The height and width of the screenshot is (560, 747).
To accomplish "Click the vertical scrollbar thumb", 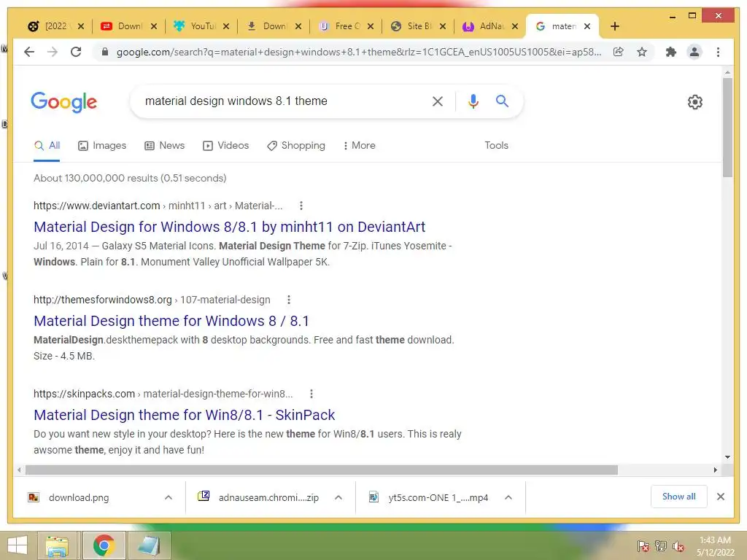I will pos(727,128).
